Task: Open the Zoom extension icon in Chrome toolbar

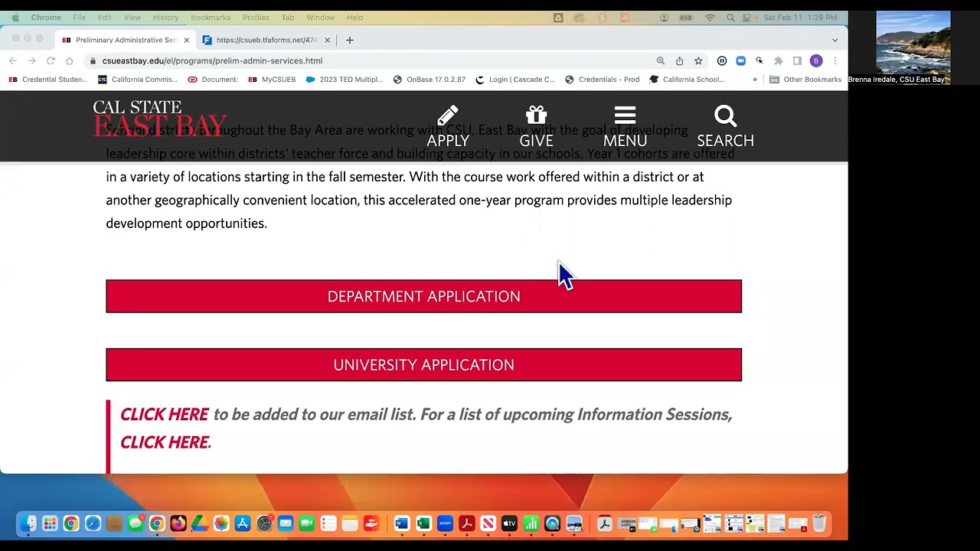Action: [740, 60]
